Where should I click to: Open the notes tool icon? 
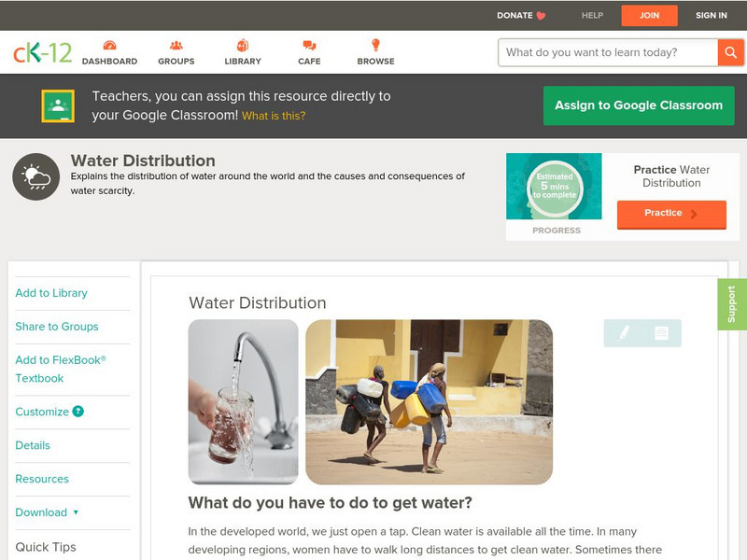click(661, 333)
